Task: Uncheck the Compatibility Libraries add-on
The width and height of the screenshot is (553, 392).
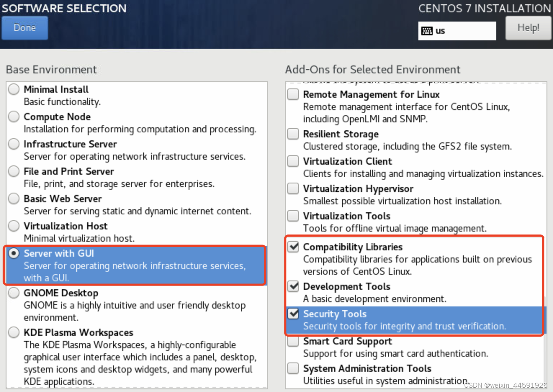Action: pos(293,247)
